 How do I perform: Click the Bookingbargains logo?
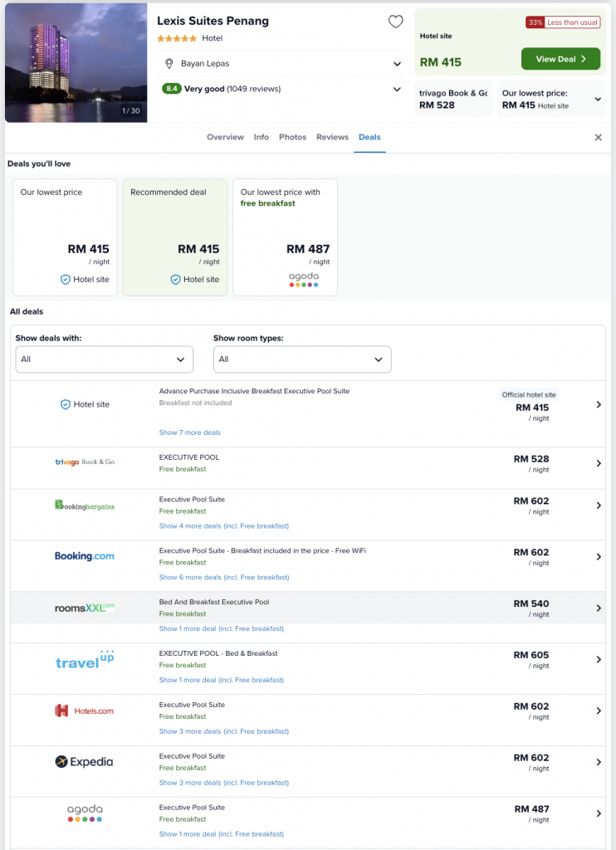(x=85, y=506)
